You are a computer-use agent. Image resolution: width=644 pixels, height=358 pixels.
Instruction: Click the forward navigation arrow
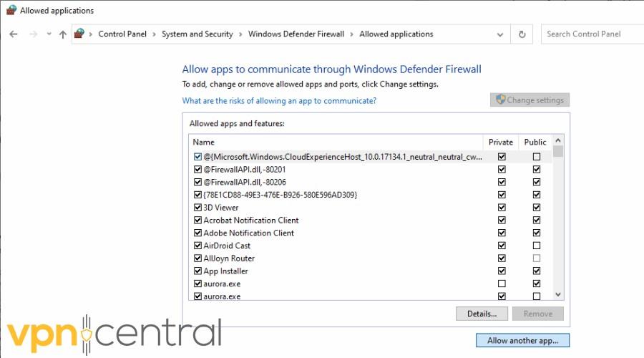coord(34,34)
